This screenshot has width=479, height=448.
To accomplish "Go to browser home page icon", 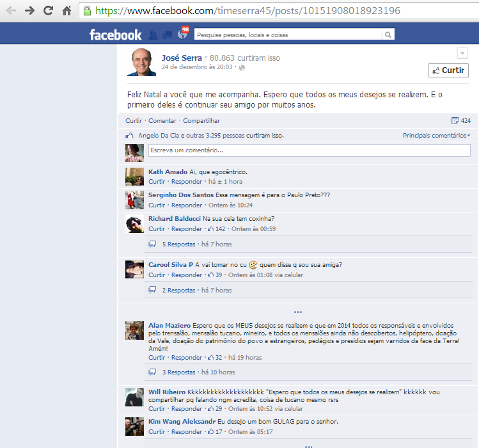I will [67, 11].
